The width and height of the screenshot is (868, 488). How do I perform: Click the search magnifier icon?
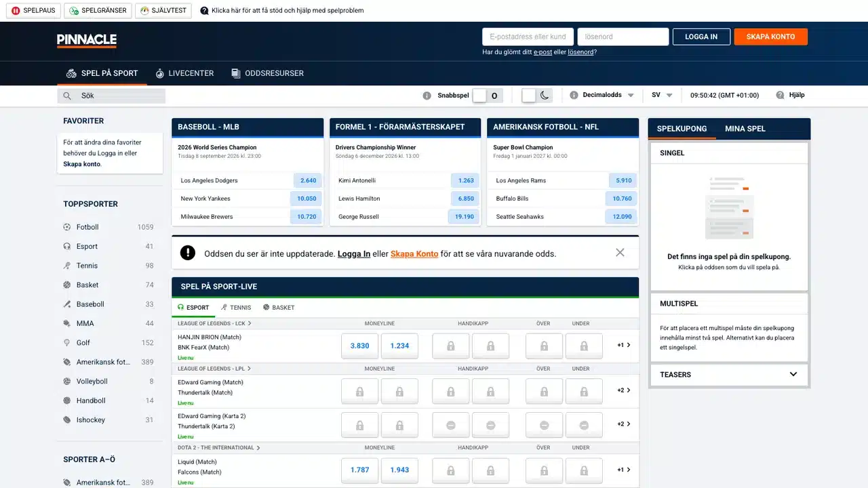(67, 96)
